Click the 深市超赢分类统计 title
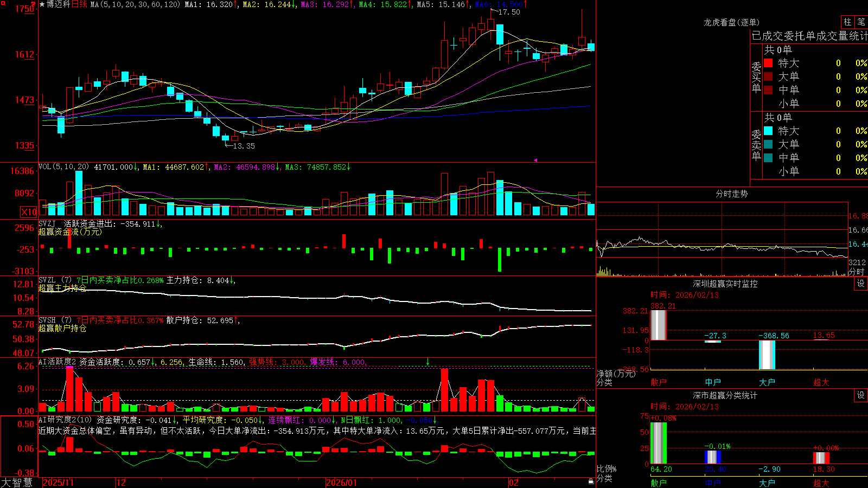The image size is (868, 488). pos(725,395)
